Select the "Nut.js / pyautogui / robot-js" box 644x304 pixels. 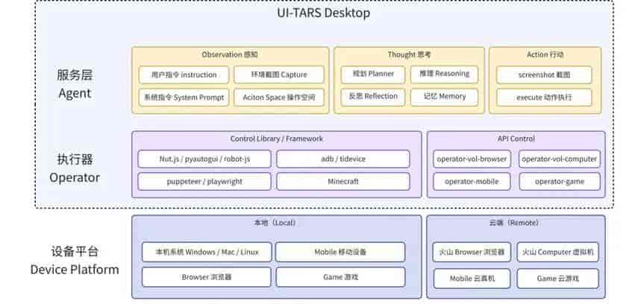tap(204, 159)
